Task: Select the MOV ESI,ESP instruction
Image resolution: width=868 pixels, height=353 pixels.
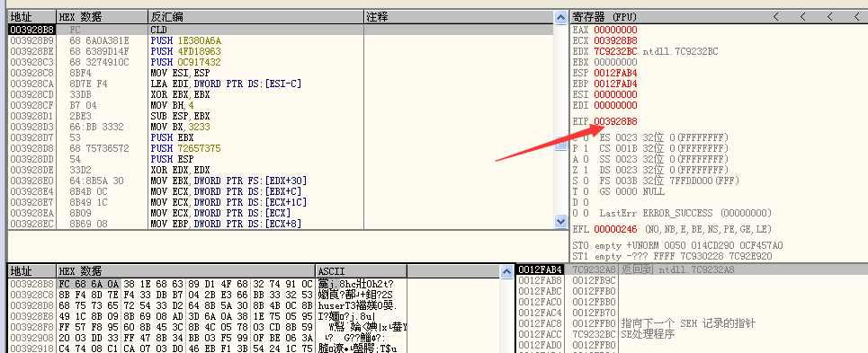Action: tap(281, 73)
